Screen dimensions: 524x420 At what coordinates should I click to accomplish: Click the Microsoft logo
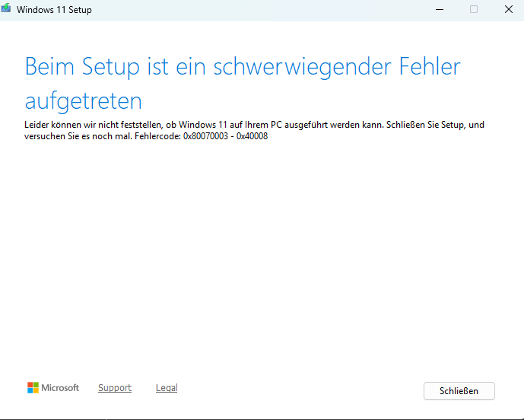click(53, 388)
